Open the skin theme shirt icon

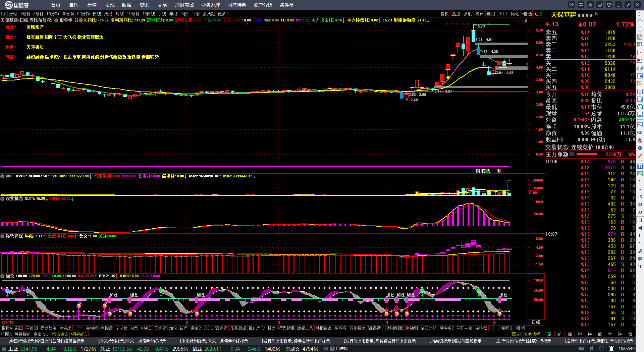point(609,5)
